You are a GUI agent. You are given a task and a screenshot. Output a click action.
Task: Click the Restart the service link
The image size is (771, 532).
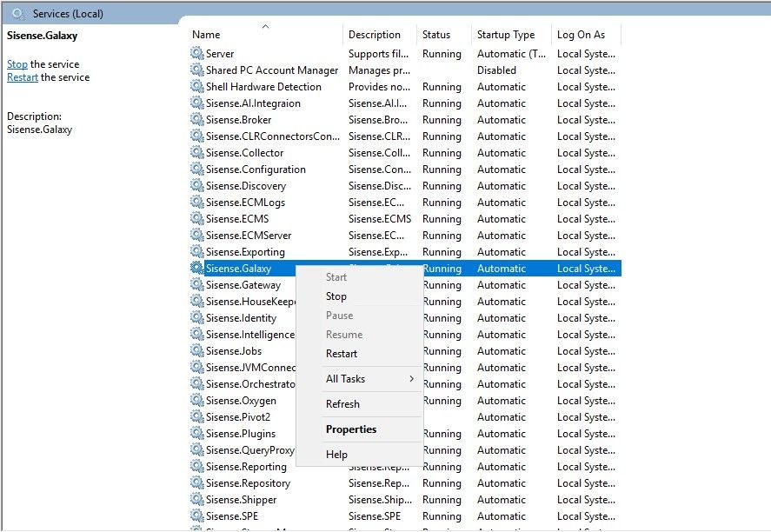(x=23, y=77)
